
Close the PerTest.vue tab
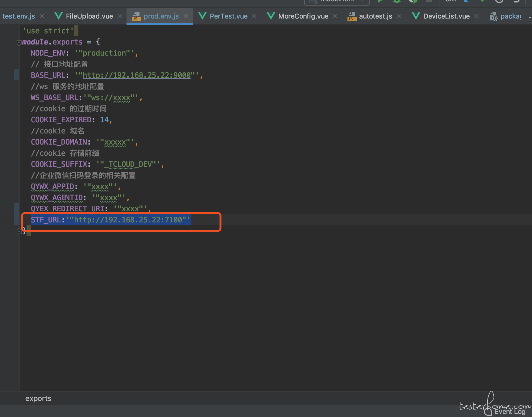(x=254, y=16)
